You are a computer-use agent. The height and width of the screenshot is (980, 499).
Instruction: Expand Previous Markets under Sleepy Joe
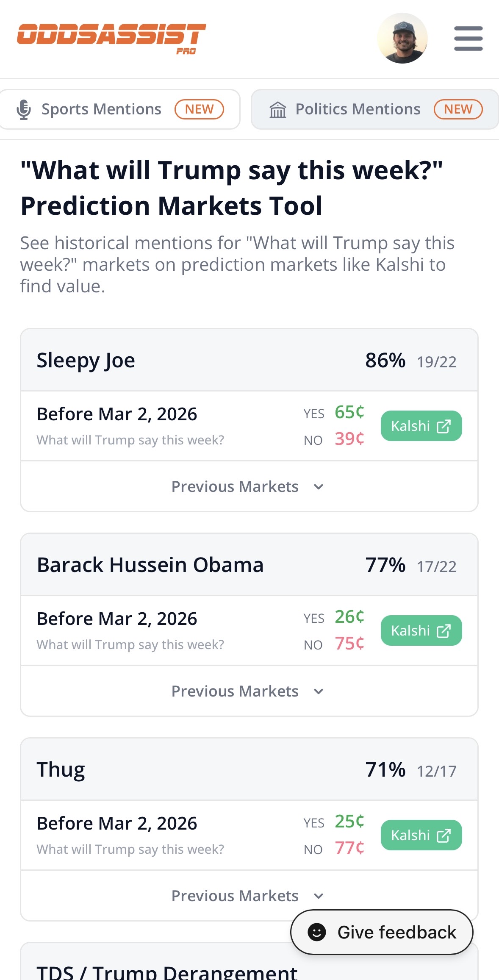click(249, 486)
